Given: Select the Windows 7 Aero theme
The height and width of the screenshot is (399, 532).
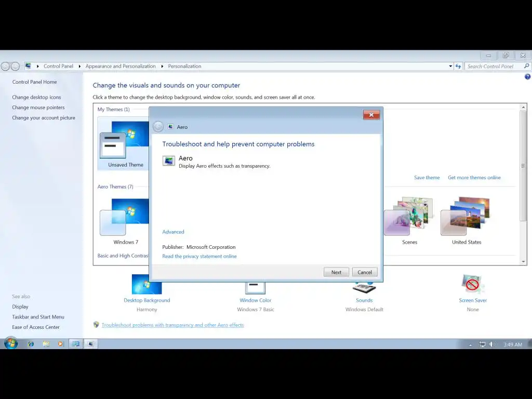Looking at the screenshot, I should 124,221.
